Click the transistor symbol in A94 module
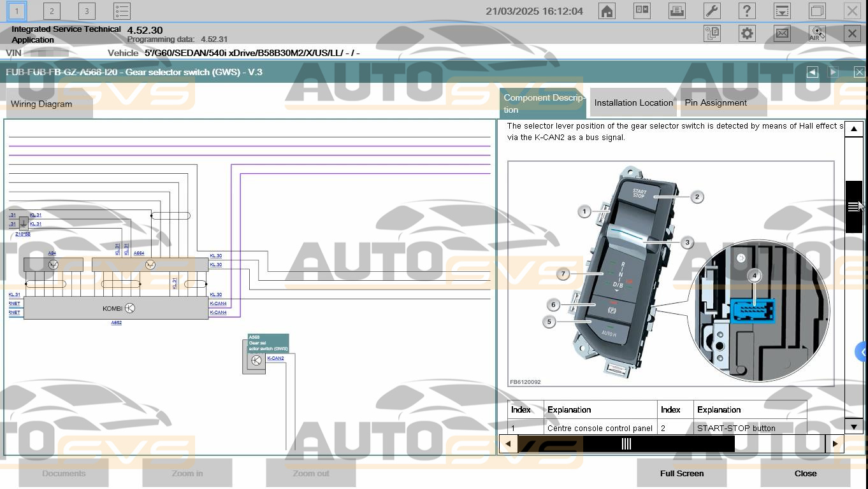Screen dimensions: 868x489 pos(53,265)
